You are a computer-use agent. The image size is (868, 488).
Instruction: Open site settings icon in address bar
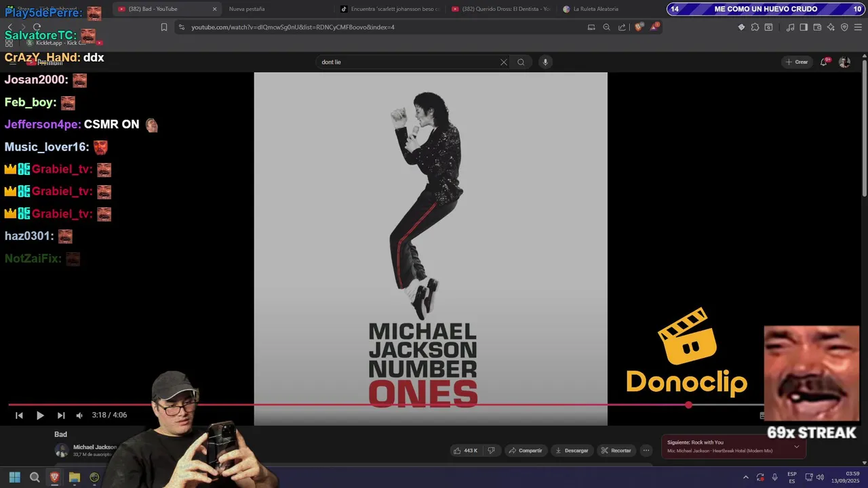[181, 27]
